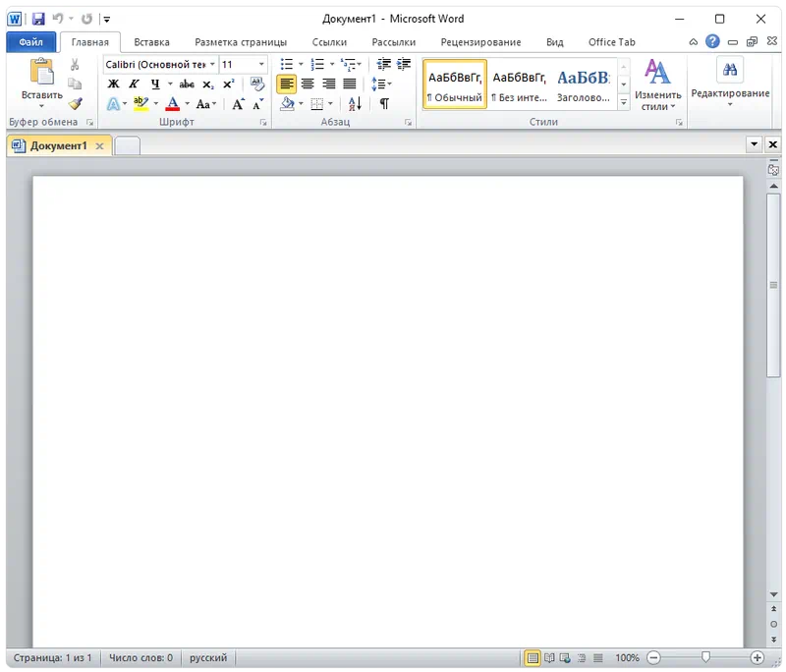
Task: Expand the font size dropdown showing 11
Action: pyautogui.click(x=261, y=65)
